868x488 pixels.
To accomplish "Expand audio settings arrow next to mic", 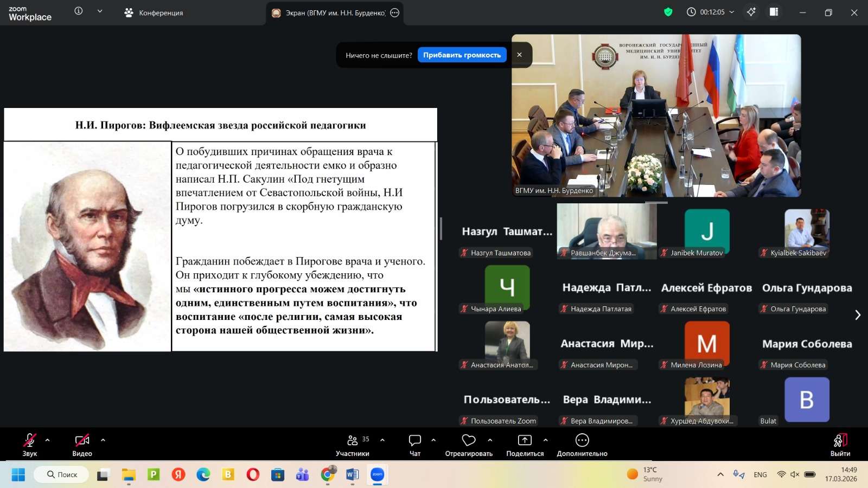I will pos(48,440).
